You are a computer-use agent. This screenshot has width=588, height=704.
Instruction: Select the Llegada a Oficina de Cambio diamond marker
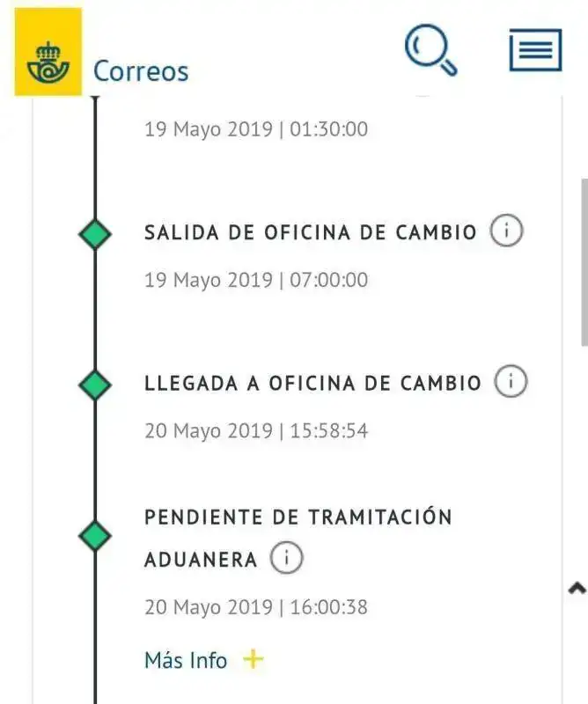coord(95,385)
